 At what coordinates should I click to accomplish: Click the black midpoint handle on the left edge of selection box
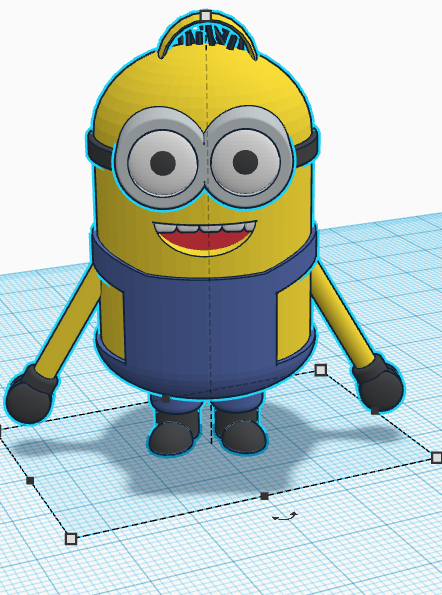(x=30, y=481)
